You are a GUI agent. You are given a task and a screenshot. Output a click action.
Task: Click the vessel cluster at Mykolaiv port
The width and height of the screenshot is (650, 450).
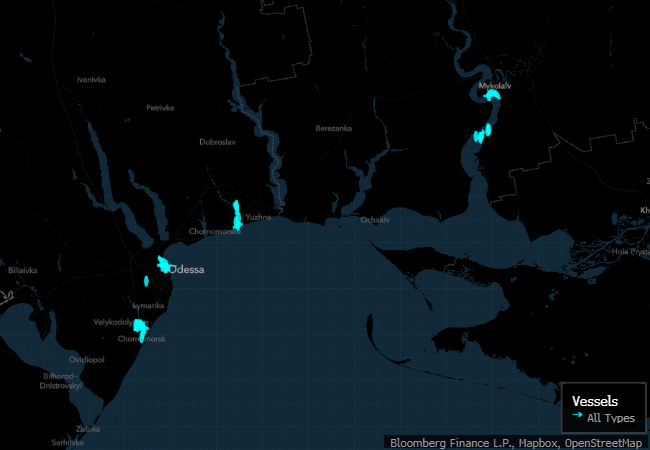492,96
